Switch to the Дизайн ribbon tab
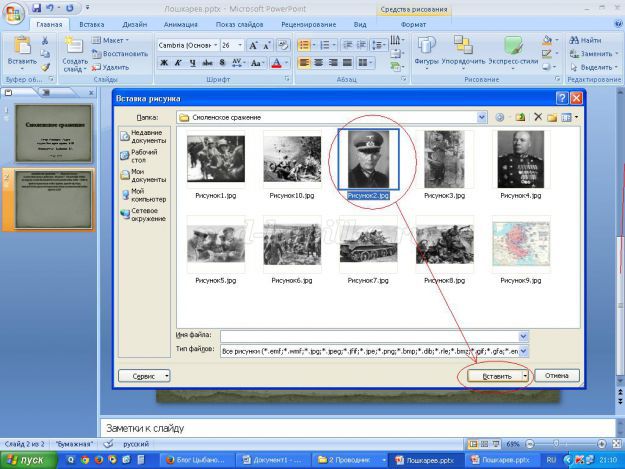The image size is (625, 469). tap(134, 23)
